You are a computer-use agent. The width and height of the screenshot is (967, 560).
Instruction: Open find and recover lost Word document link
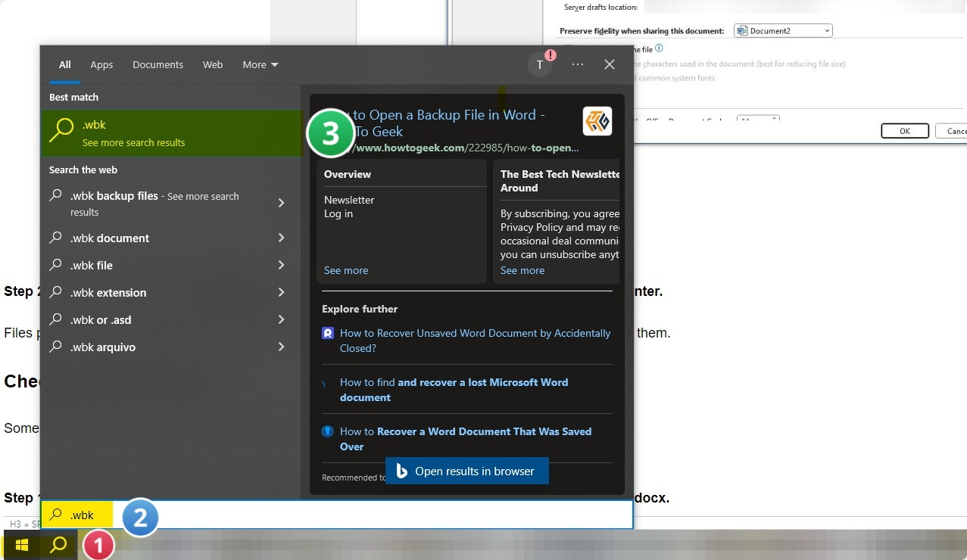point(454,390)
